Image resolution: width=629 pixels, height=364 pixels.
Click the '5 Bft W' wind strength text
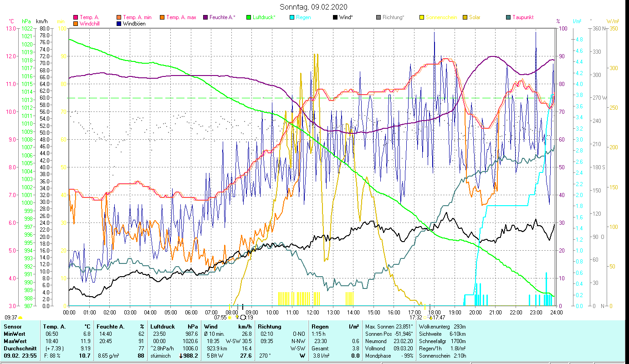(x=215, y=356)
